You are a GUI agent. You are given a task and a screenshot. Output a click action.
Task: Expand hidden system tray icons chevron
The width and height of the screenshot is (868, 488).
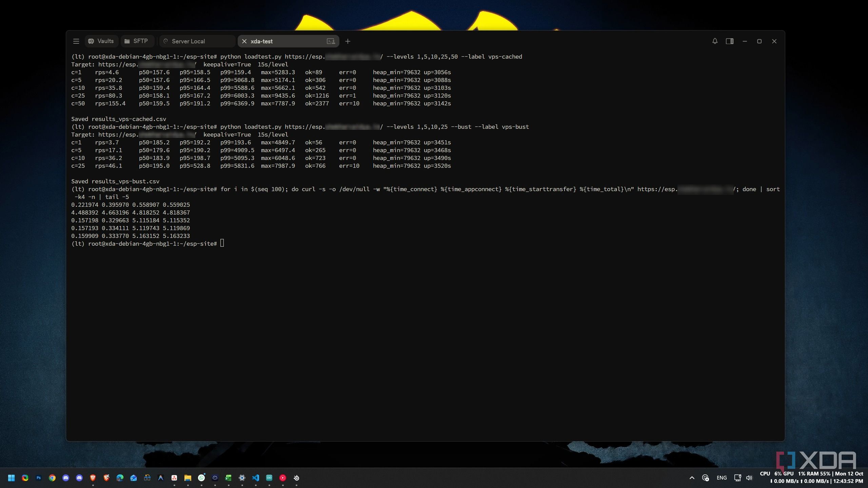pos(692,478)
